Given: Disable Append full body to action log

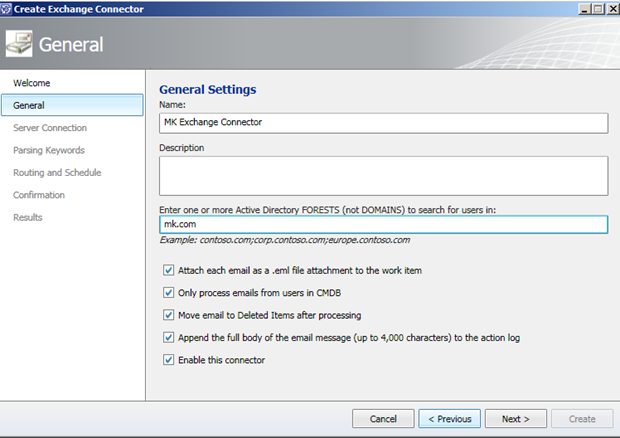Looking at the screenshot, I should 168,338.
